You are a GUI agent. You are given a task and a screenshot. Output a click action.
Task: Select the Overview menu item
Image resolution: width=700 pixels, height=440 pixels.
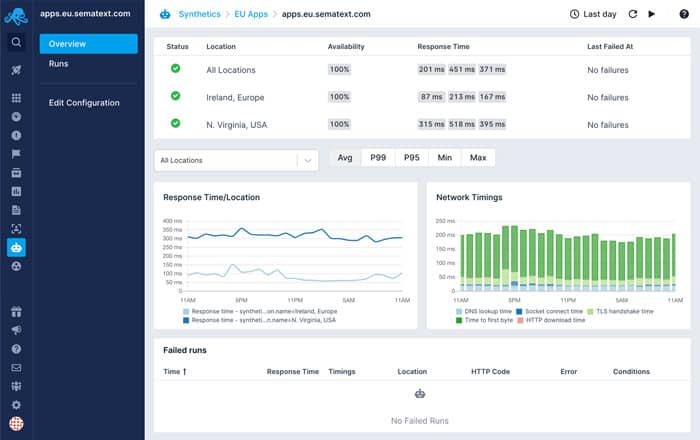point(88,44)
